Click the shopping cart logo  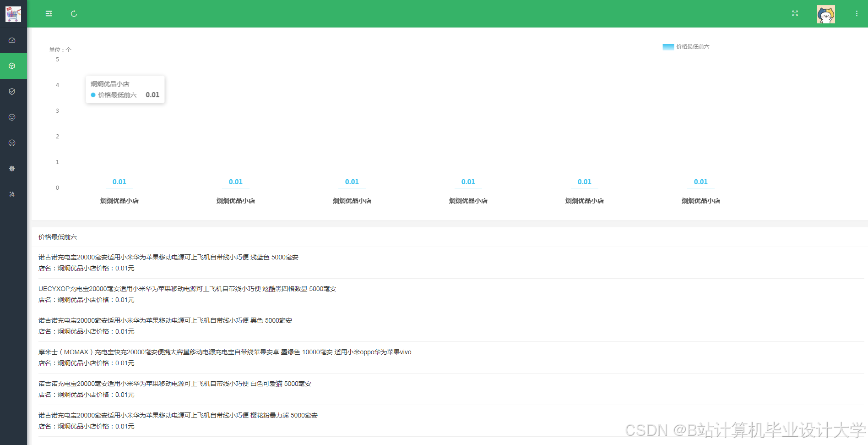[x=13, y=14]
